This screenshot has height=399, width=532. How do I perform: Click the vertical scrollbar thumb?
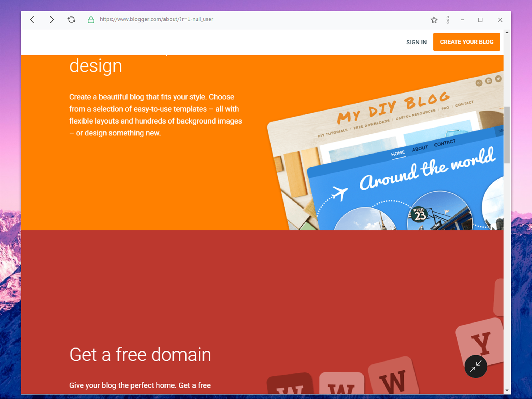click(x=507, y=135)
